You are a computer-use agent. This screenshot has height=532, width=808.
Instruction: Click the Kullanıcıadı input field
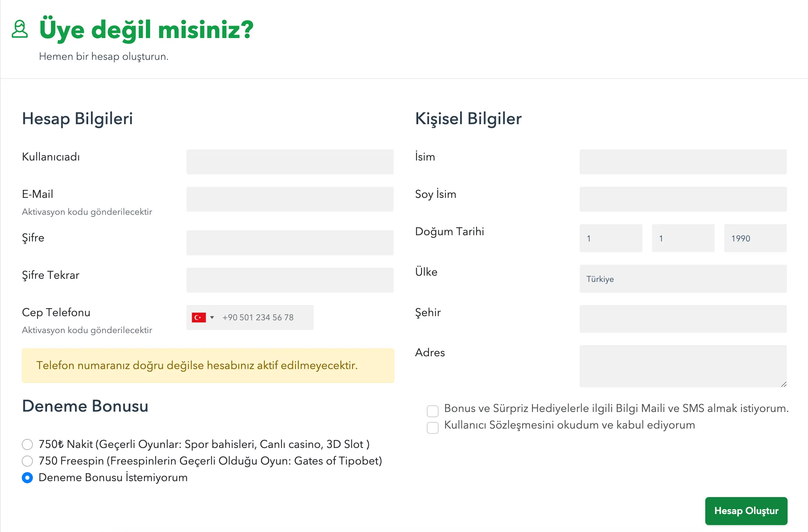290,162
